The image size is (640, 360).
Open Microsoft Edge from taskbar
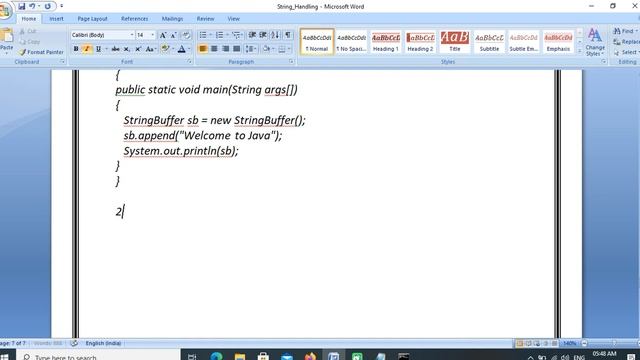[216, 356]
